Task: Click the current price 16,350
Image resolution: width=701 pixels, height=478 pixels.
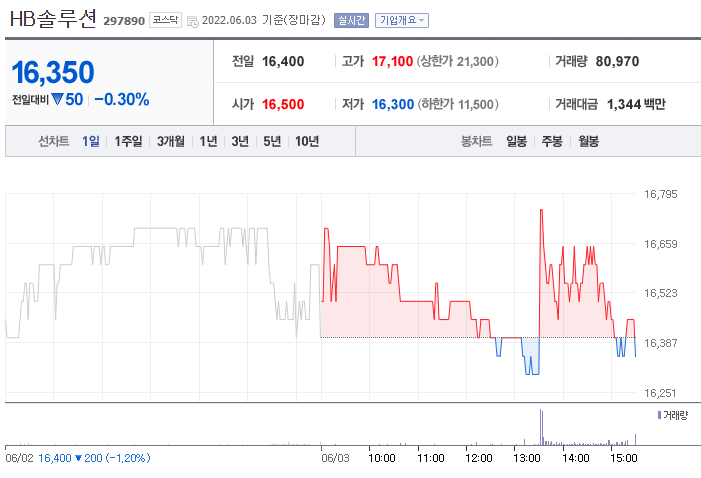Action: coord(53,72)
